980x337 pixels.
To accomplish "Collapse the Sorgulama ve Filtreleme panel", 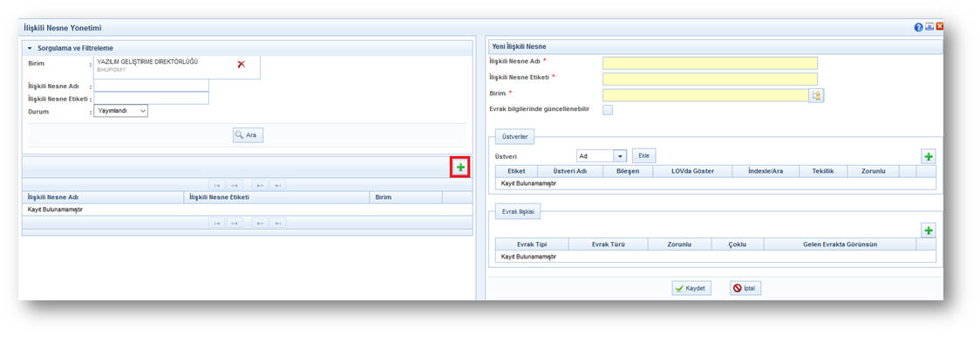I will pyautogui.click(x=29, y=48).
